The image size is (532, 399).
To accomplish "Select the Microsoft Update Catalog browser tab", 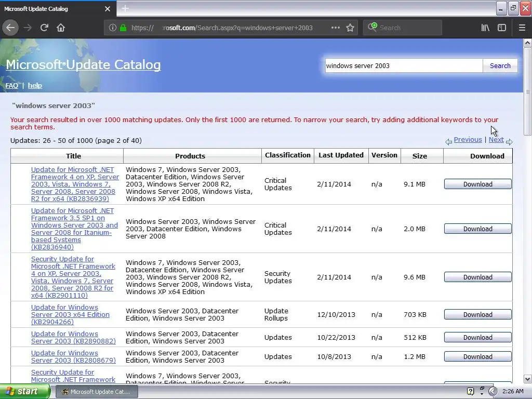I will [x=58, y=8].
